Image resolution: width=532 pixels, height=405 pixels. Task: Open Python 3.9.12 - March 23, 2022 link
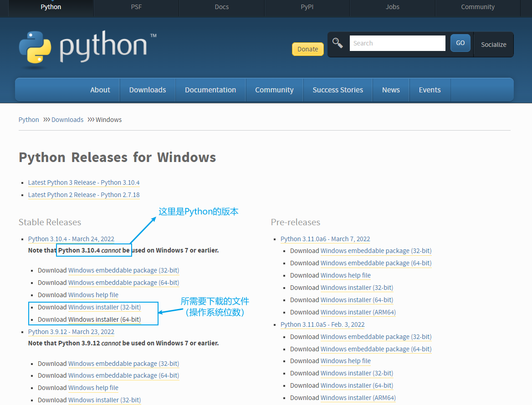pos(71,332)
